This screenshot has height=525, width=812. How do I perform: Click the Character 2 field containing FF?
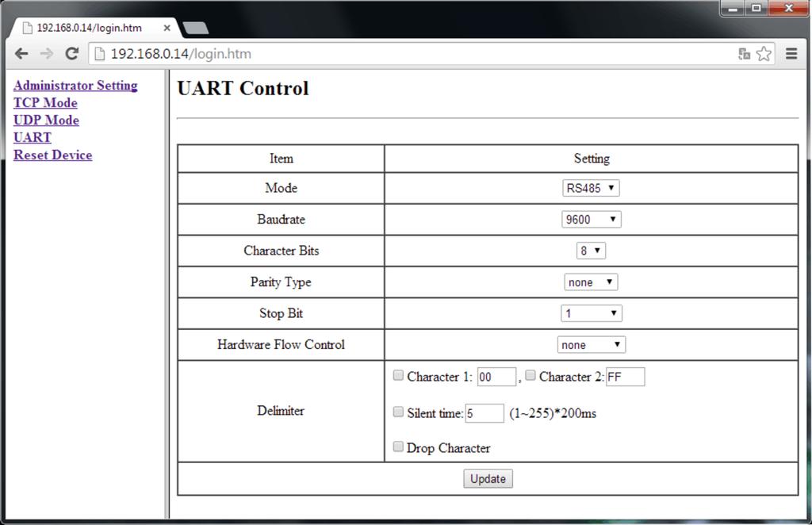(625, 377)
